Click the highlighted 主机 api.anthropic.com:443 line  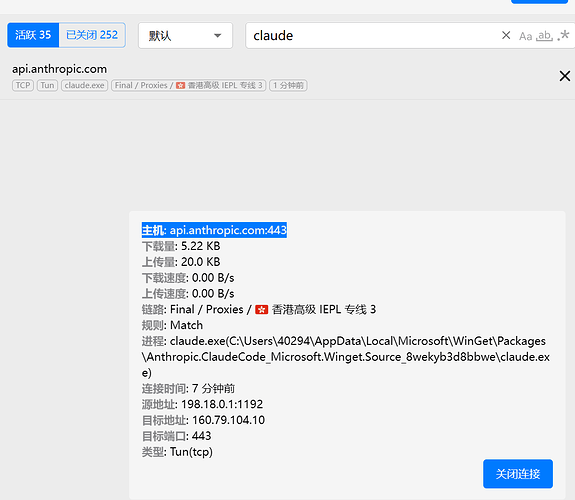click(214, 230)
